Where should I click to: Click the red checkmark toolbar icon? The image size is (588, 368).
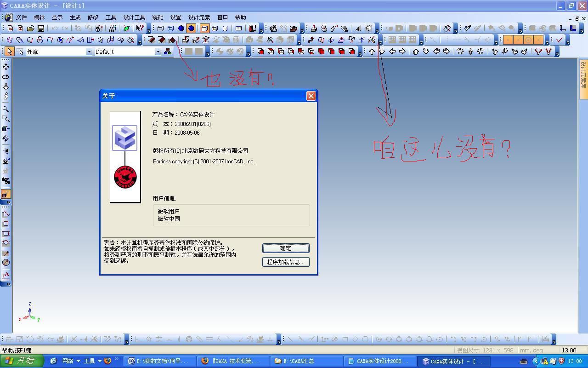(559, 40)
